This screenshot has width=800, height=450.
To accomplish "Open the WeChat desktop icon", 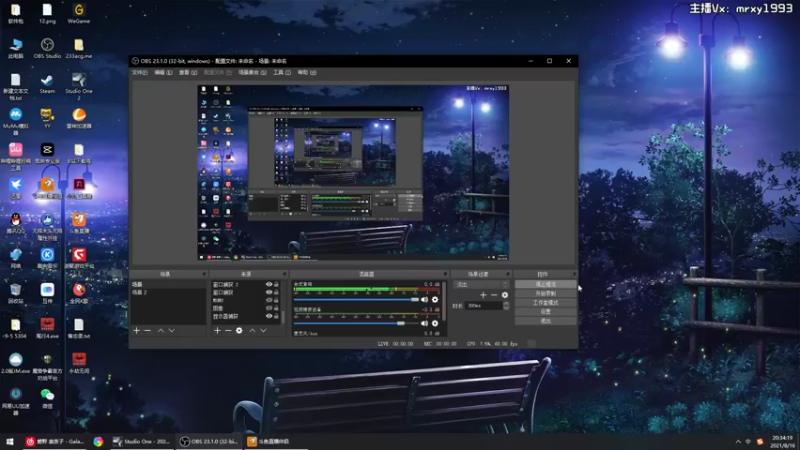I will (x=47, y=398).
